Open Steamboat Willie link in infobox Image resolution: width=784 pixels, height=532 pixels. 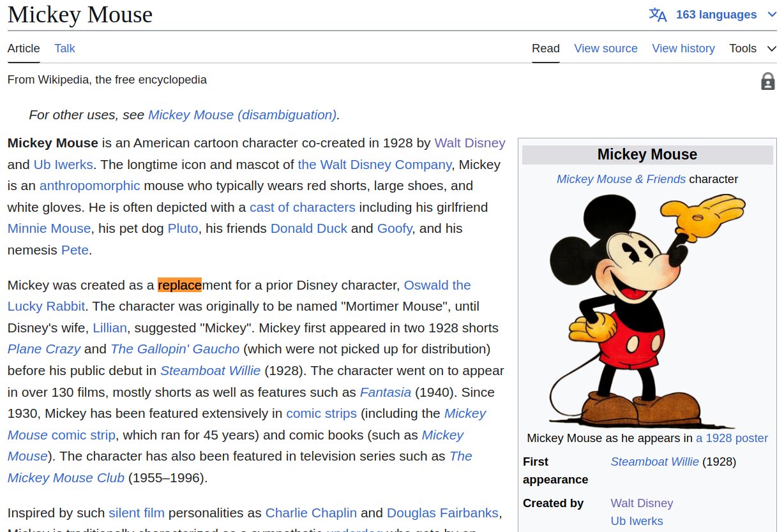coord(654,462)
